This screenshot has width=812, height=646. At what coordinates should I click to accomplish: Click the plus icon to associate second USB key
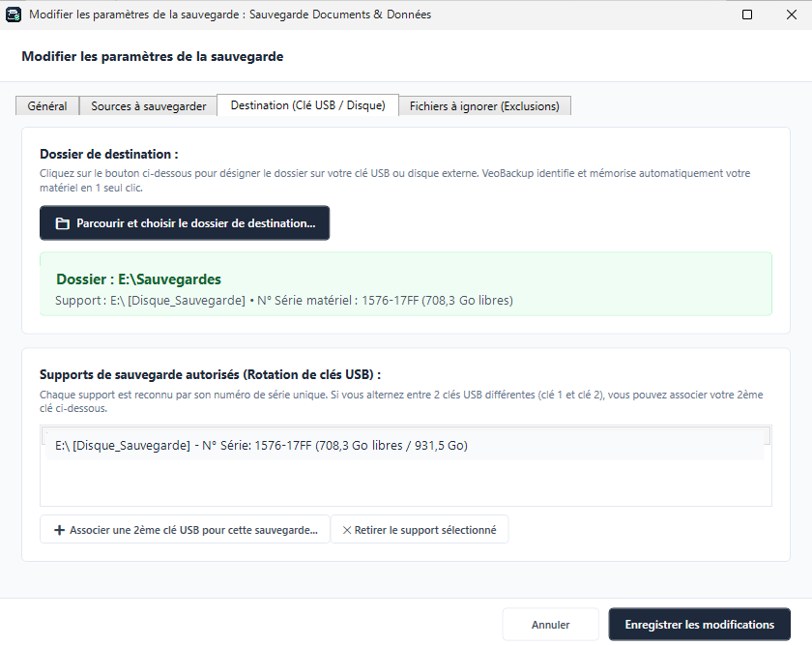pos(60,530)
